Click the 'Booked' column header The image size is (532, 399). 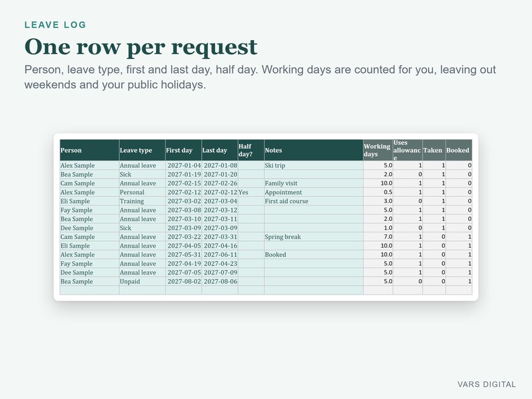(459, 150)
